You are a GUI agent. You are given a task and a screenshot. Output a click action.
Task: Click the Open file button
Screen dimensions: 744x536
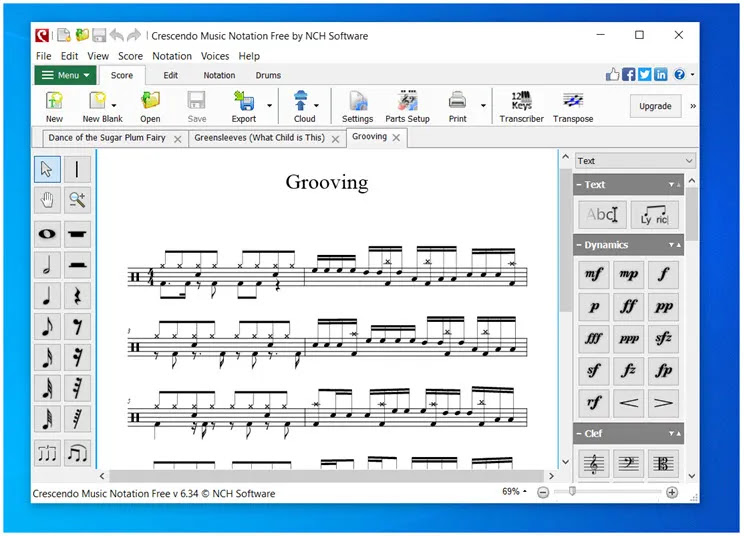pyautogui.click(x=150, y=107)
